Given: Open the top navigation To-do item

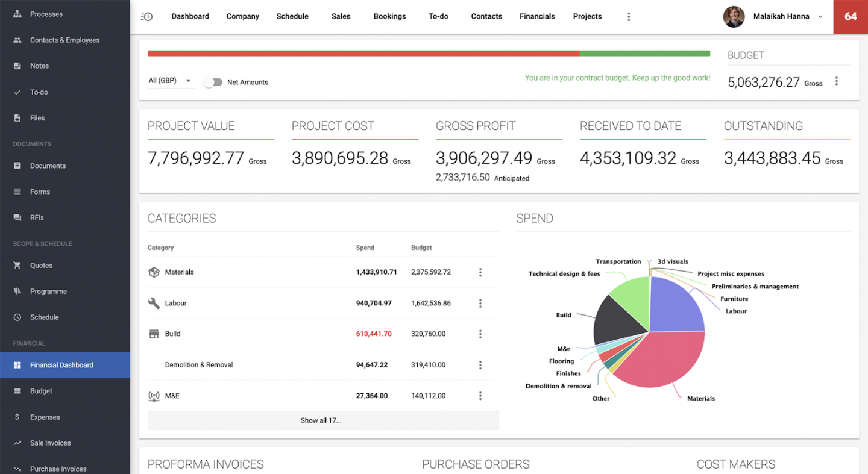Looking at the screenshot, I should pyautogui.click(x=438, y=17).
